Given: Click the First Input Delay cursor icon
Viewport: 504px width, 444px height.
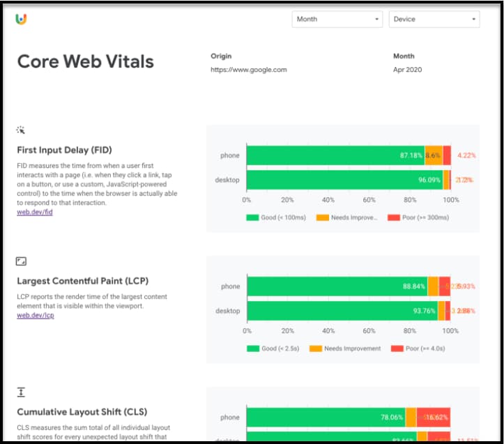Looking at the screenshot, I should pyautogui.click(x=21, y=130).
